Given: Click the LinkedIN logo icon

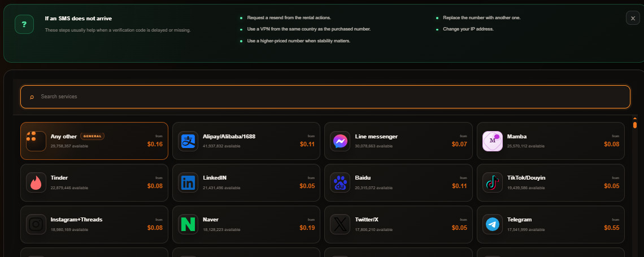Looking at the screenshot, I should tap(188, 182).
